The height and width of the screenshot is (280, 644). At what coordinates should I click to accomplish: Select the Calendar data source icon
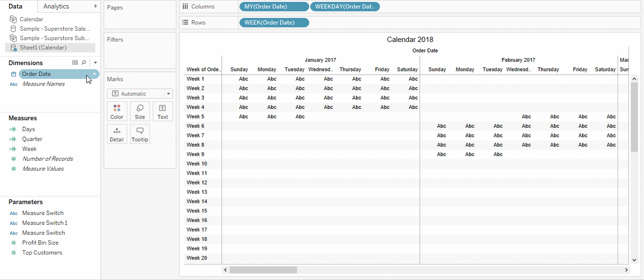13,19
